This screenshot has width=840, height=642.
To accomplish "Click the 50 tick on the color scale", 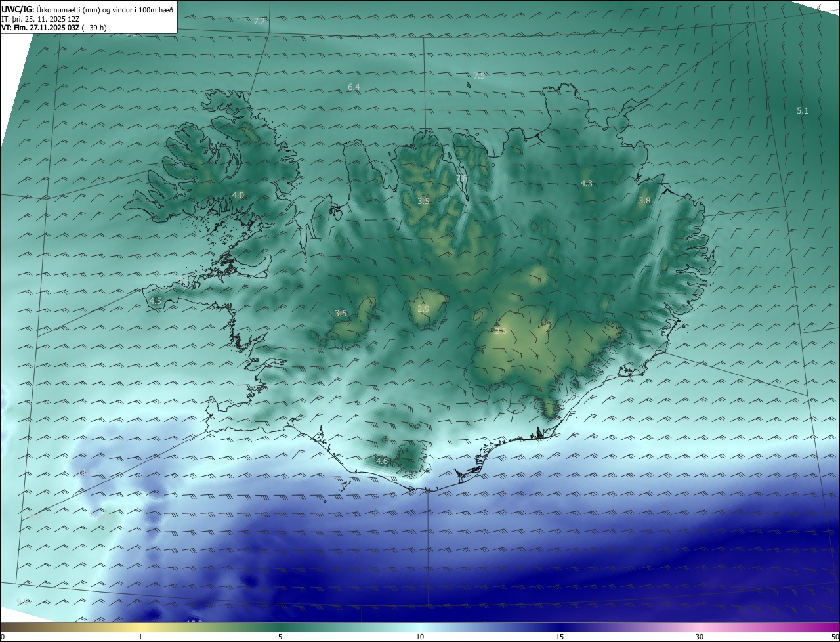I will pyautogui.click(x=835, y=637).
